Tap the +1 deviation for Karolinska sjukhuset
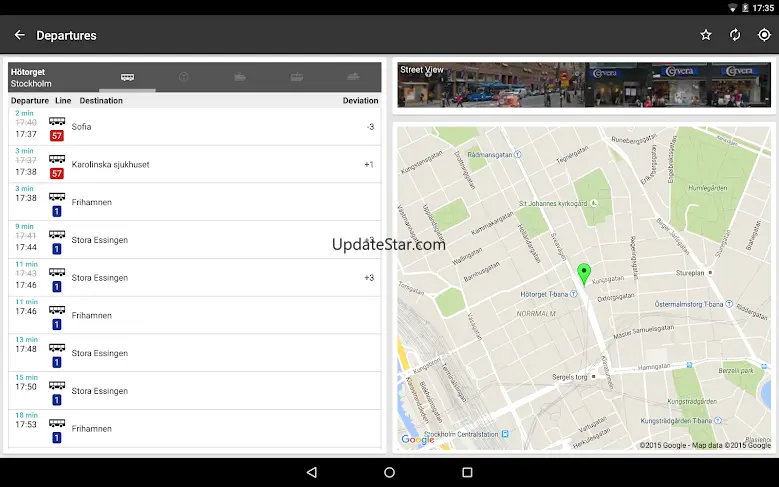The width and height of the screenshot is (779, 487). 369,164
